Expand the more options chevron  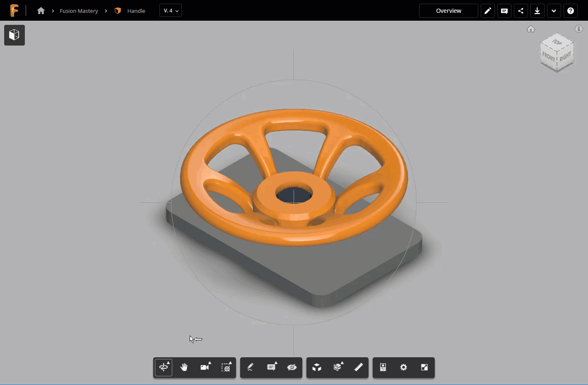[x=554, y=11]
